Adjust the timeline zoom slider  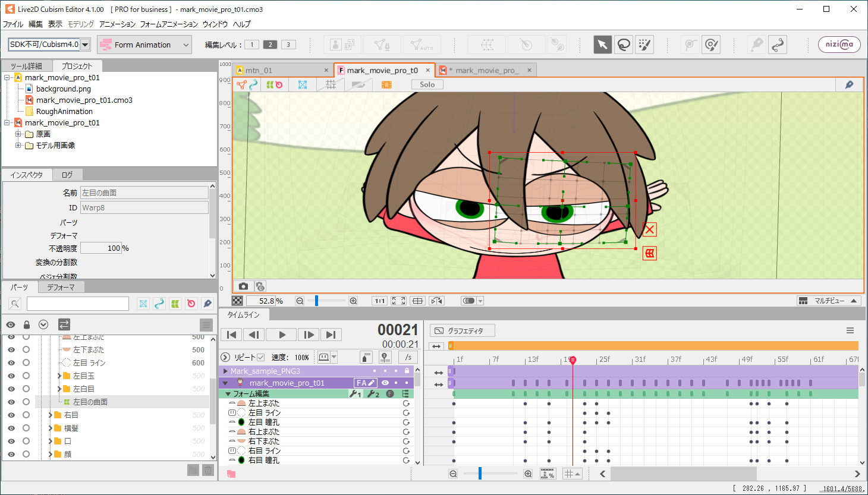[480, 474]
